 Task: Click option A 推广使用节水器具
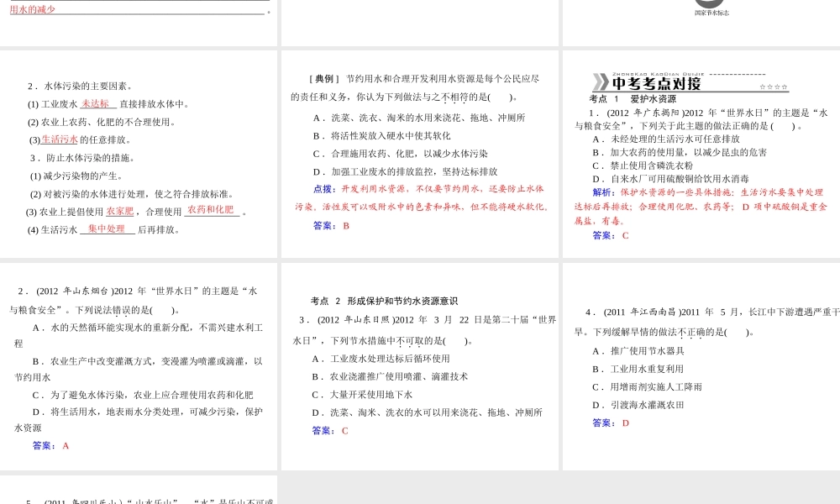[x=638, y=351]
